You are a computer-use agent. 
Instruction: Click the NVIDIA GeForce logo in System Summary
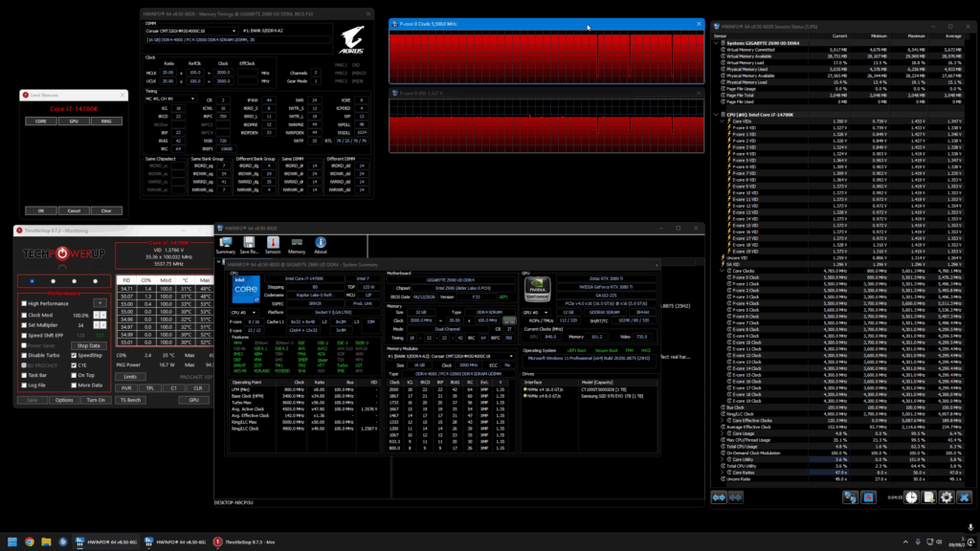[537, 289]
